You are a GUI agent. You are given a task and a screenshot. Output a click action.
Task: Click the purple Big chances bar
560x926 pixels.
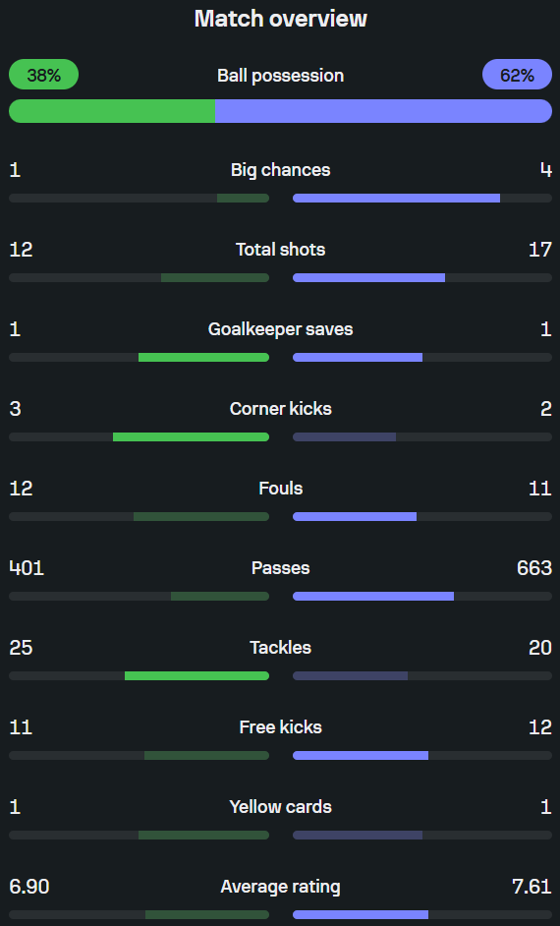coord(397,198)
